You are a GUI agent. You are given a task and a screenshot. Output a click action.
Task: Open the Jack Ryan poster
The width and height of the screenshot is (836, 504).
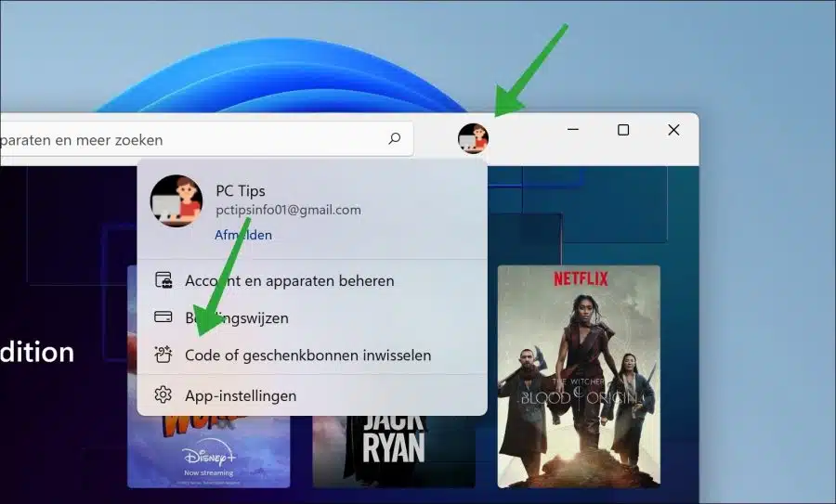tap(394, 451)
